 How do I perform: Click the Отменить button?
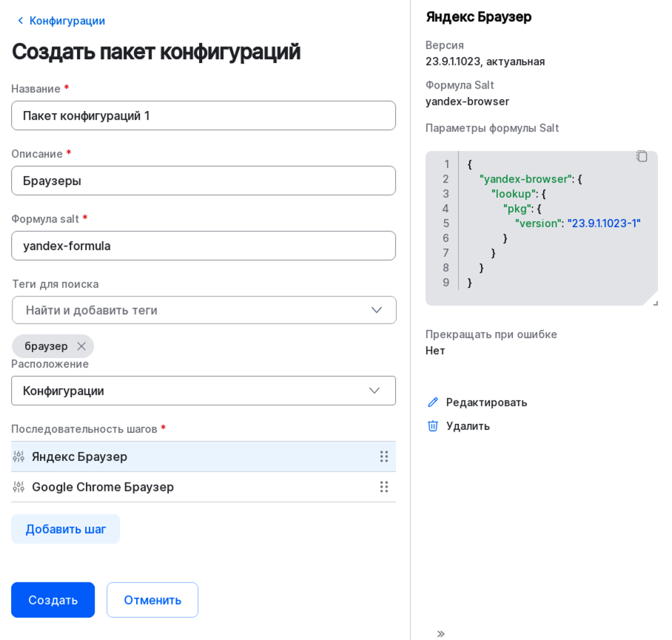[152, 600]
